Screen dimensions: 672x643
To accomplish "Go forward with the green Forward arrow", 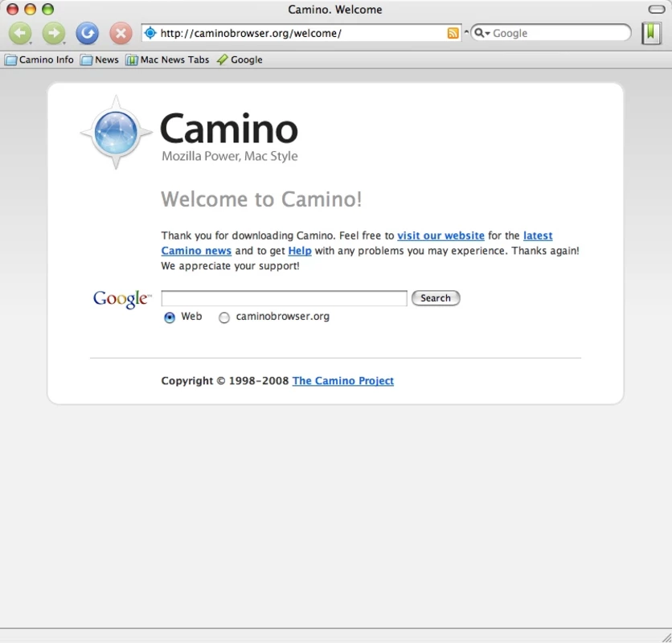I will point(54,33).
